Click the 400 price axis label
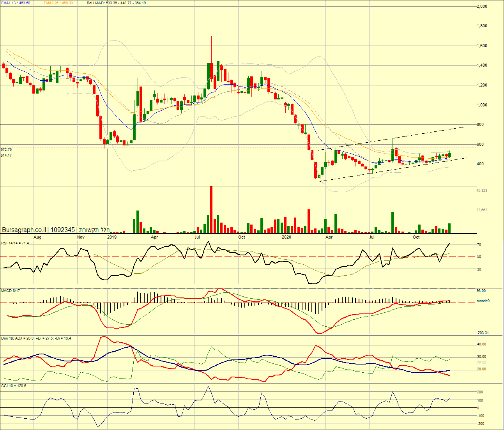The image size is (504, 430). pos(480,164)
